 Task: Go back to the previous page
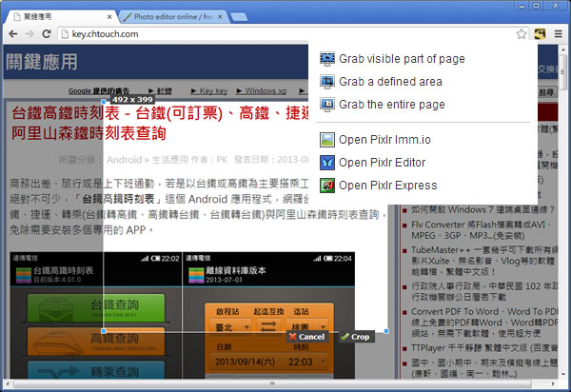13,34
